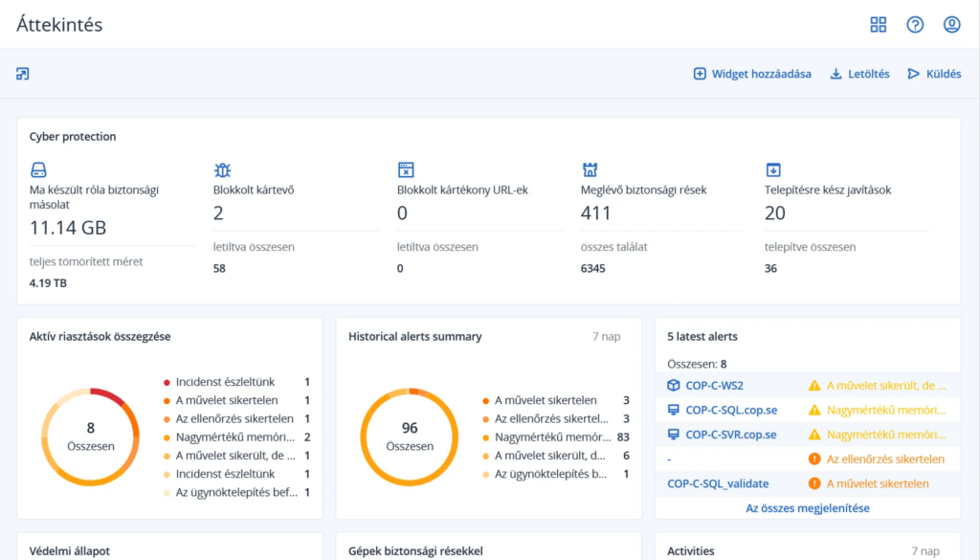This screenshot has height=560, width=980.
Task: Click the patch install icon above Telepítésre kész javítások
Action: pos(773,169)
